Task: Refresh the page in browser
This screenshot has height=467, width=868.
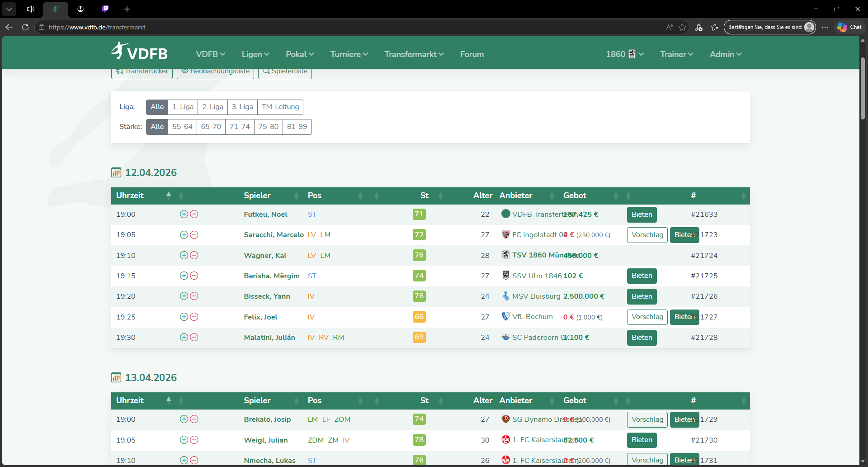Action: [x=25, y=27]
